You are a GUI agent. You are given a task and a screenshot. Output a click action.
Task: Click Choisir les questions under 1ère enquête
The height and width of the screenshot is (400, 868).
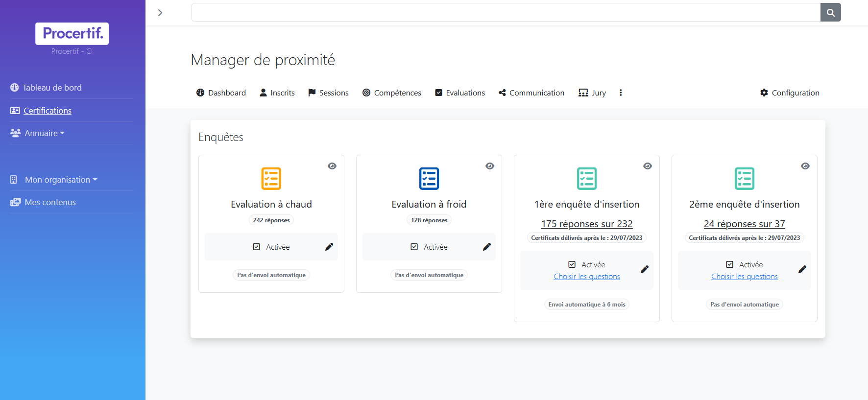pyautogui.click(x=586, y=277)
